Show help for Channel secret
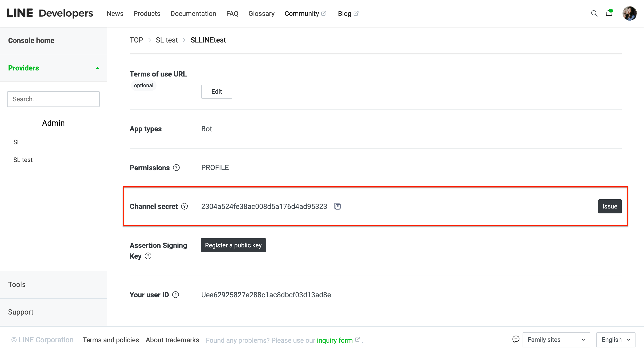The image size is (644, 353). 184,206
